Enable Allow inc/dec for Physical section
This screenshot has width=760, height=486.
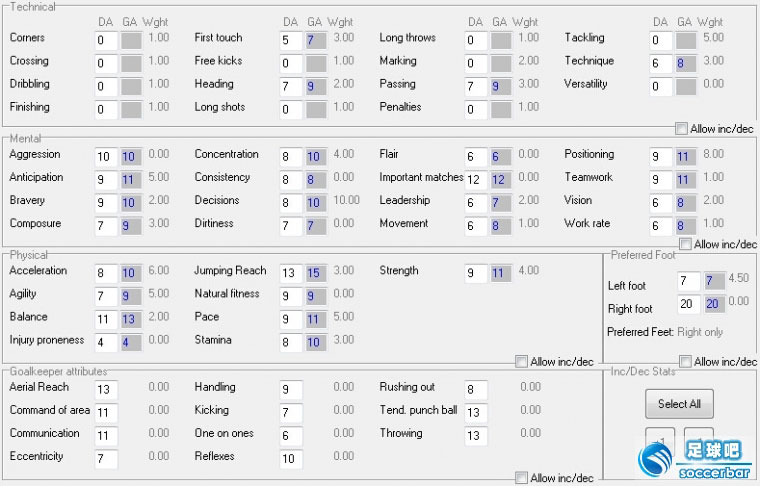(521, 361)
